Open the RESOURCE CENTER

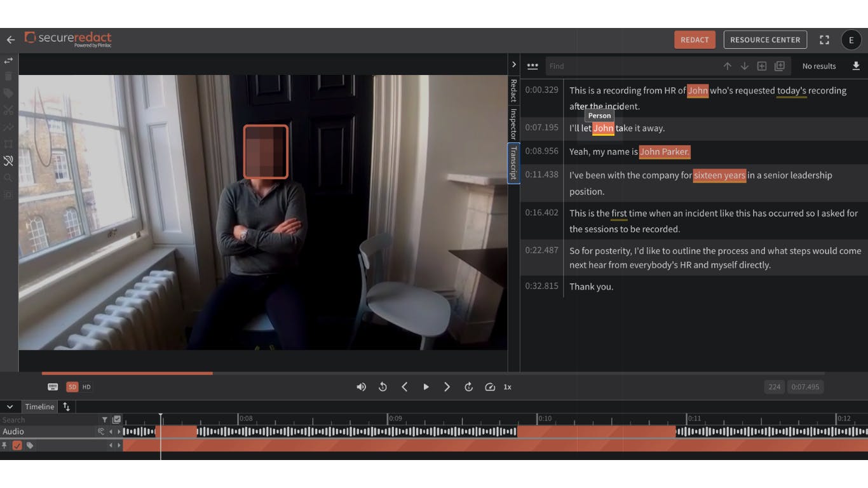pyautogui.click(x=765, y=40)
